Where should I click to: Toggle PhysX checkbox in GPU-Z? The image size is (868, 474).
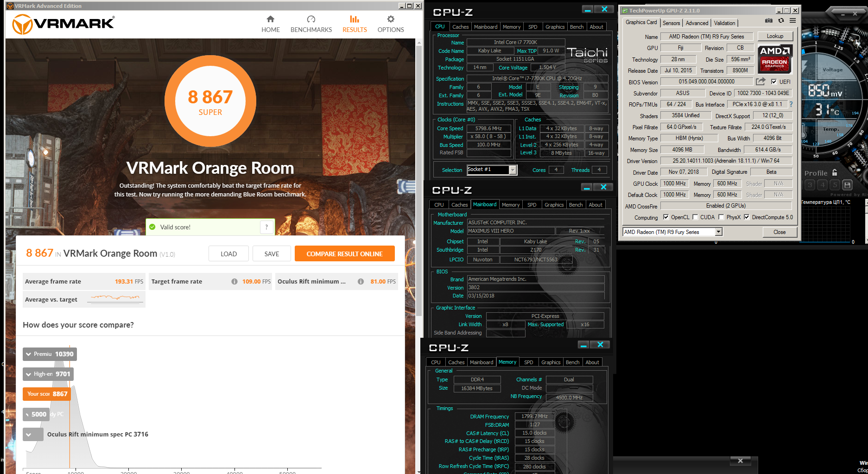coord(721,217)
